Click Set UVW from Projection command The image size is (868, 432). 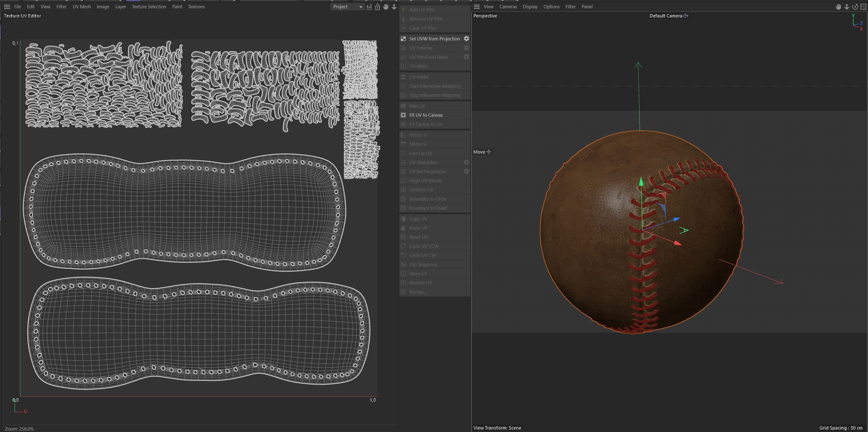click(434, 39)
